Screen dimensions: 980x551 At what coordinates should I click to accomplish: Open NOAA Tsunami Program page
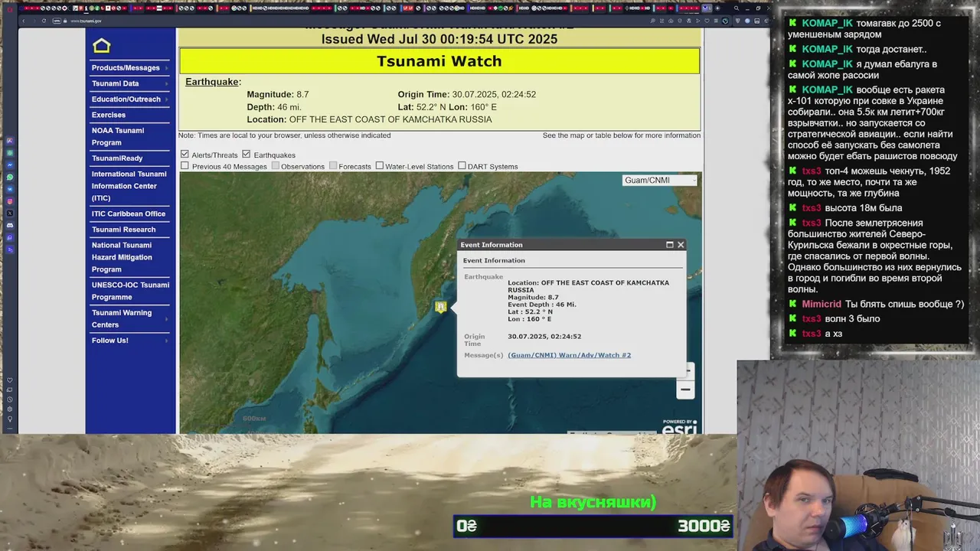coord(118,136)
